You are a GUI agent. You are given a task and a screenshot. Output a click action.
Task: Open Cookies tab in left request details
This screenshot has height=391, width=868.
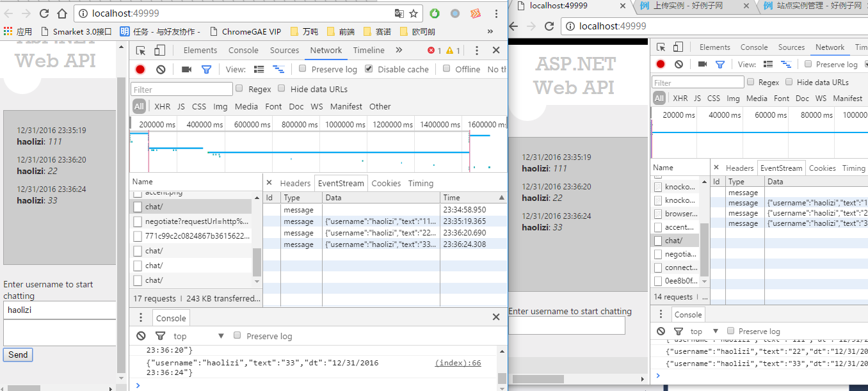coord(386,183)
